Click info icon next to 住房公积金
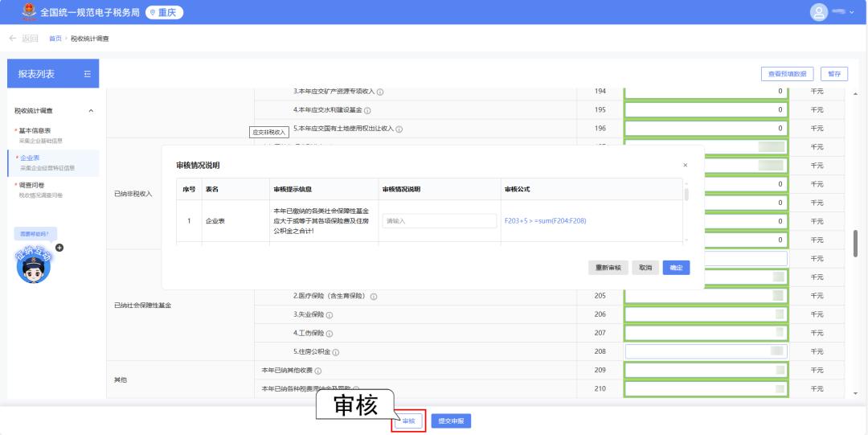Viewport: 868px width, 435px height. click(x=336, y=352)
